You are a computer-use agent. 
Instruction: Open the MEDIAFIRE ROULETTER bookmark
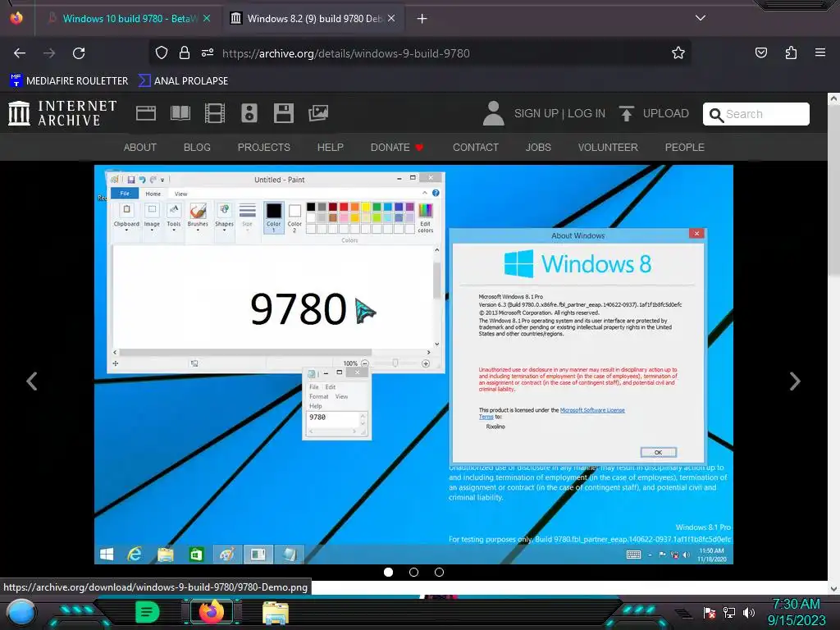click(69, 81)
